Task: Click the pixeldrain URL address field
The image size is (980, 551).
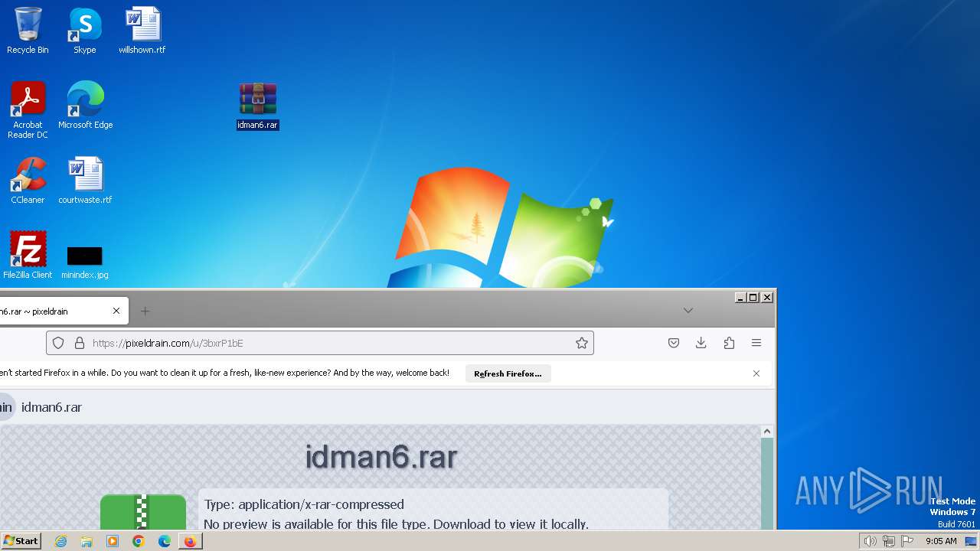Action: (x=320, y=343)
